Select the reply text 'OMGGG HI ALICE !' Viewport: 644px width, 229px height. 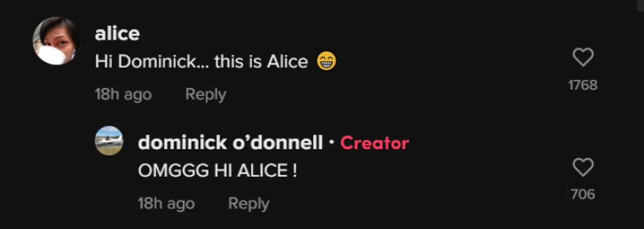click(218, 171)
